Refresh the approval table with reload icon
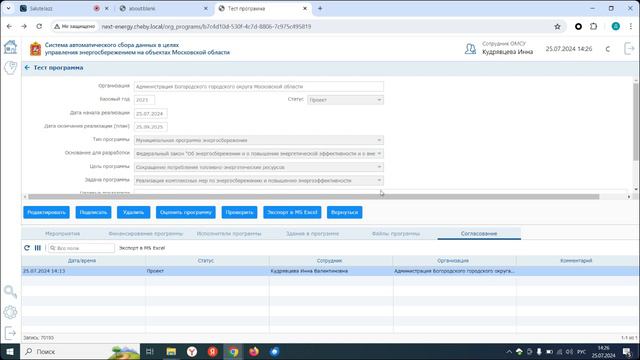The height and width of the screenshot is (360, 640). point(27,248)
